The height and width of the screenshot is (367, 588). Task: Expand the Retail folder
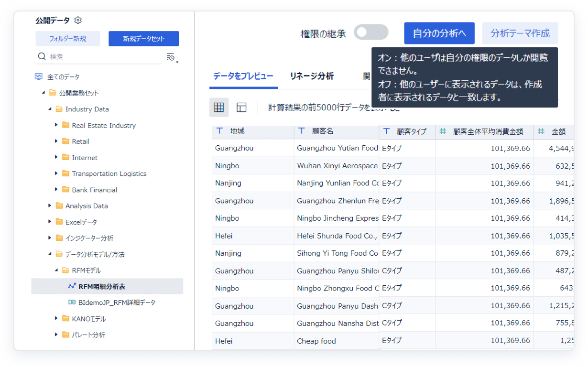pos(57,141)
